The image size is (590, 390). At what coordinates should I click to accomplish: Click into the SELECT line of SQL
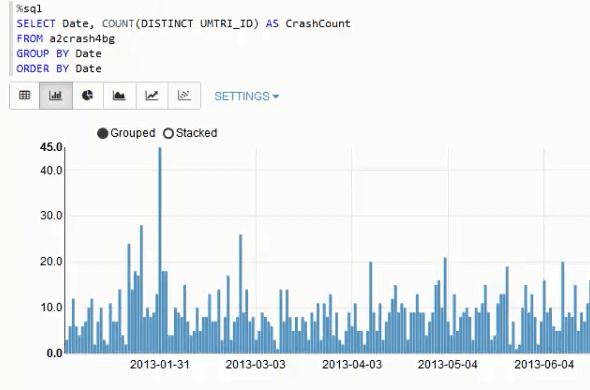[183, 23]
